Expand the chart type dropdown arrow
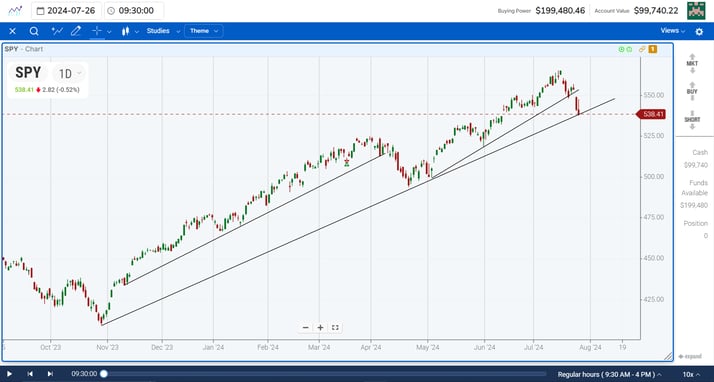 [x=136, y=31]
